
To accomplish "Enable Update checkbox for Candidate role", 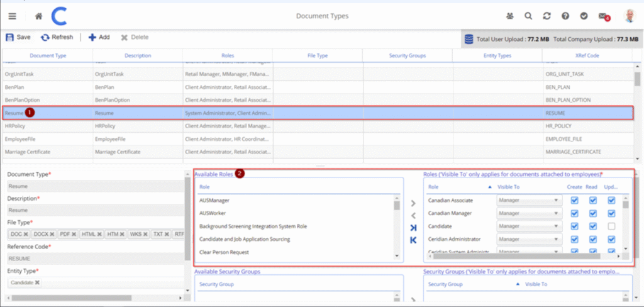I will point(611,226).
